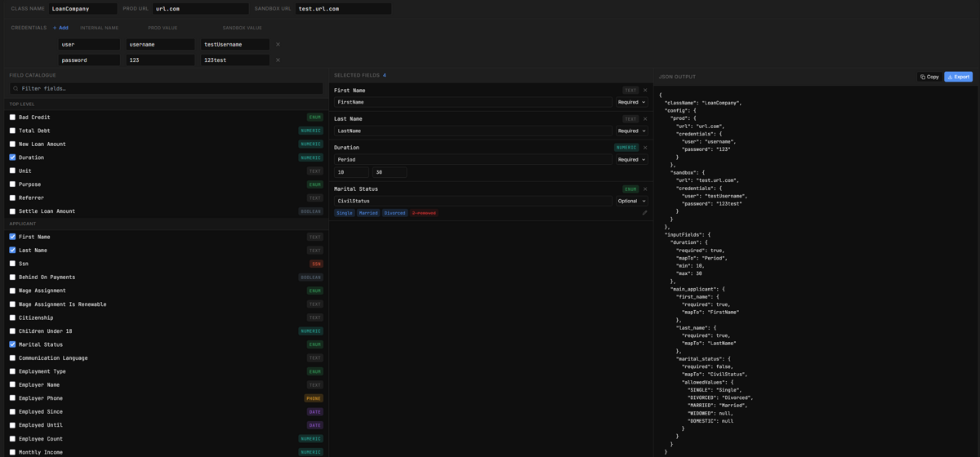The image size is (980, 457).
Task: Check the Employment Type field
Action: 12,371
